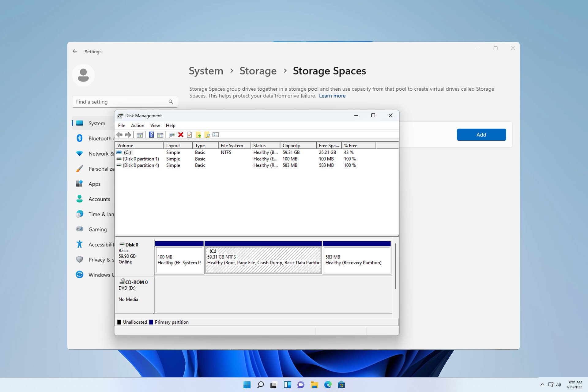Select the Accounts section in Settings sidebar
The image size is (588, 392).
(99, 199)
